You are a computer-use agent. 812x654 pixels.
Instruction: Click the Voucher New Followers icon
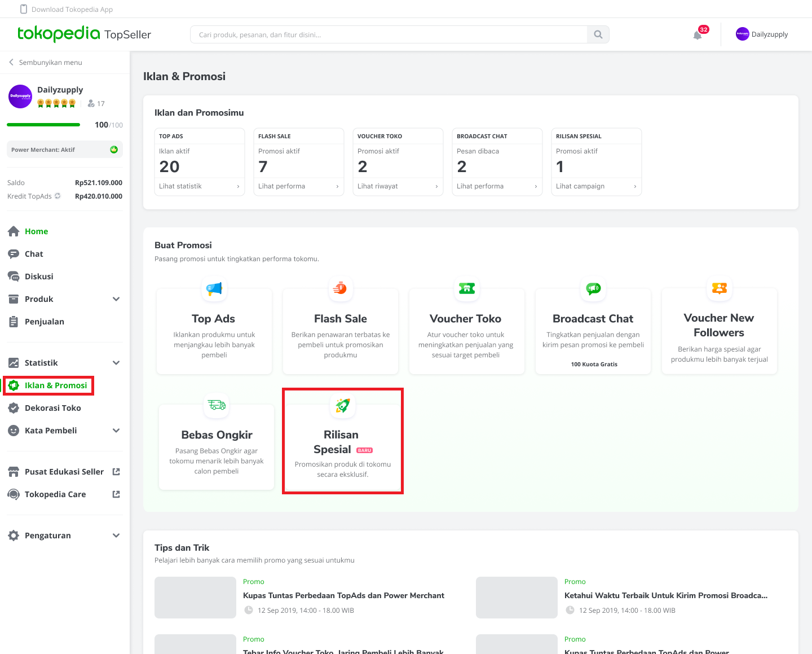point(720,288)
